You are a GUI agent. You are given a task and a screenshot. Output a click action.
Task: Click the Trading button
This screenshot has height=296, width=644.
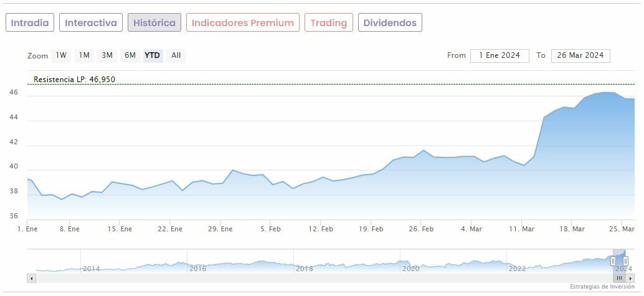tap(328, 23)
